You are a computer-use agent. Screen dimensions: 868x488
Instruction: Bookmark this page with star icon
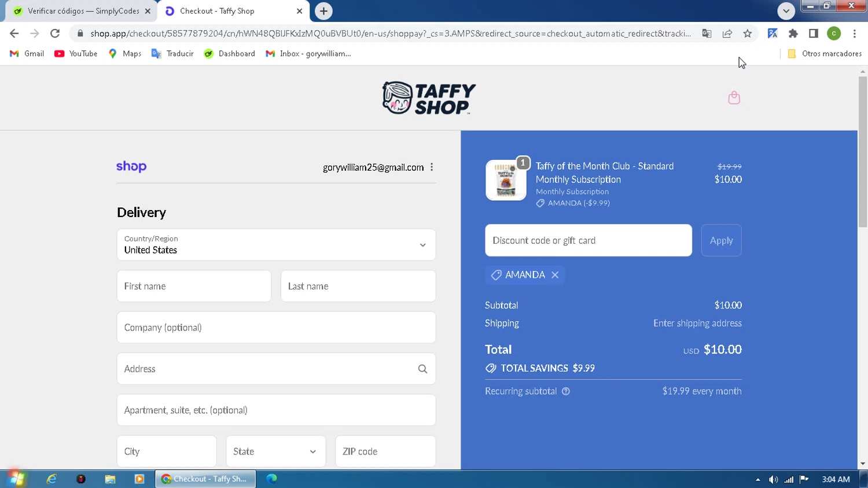pyautogui.click(x=748, y=34)
